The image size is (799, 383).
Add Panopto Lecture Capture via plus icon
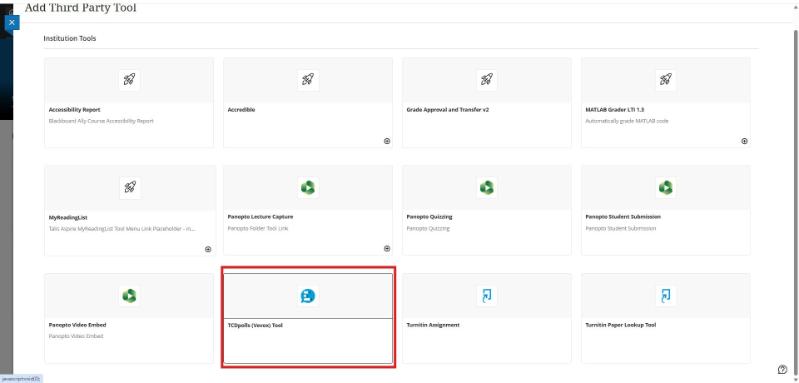click(387, 249)
